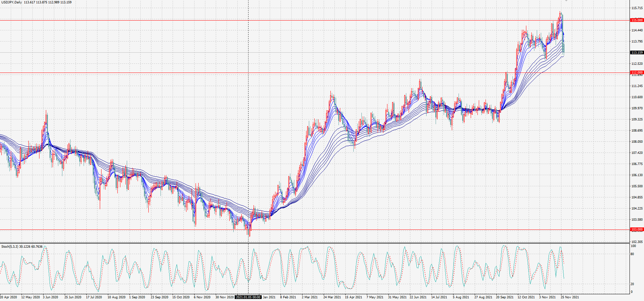The height and width of the screenshot is (301, 644).
Task: Click the USDJPY,Daily chart title text
Action: (x=11, y=2)
